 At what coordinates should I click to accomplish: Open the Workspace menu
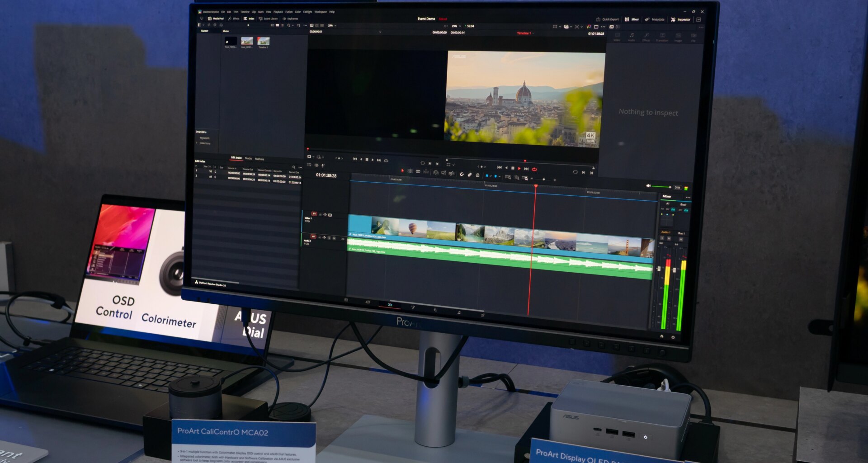coord(321,12)
